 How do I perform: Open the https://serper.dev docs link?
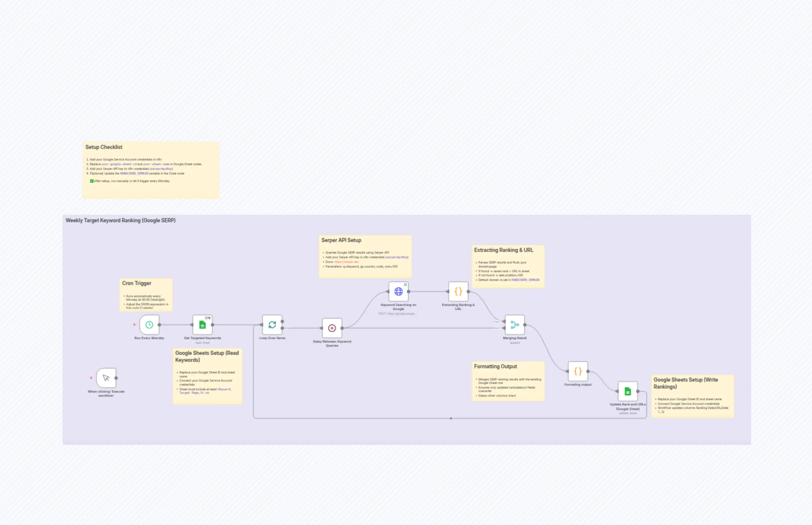[346, 262]
